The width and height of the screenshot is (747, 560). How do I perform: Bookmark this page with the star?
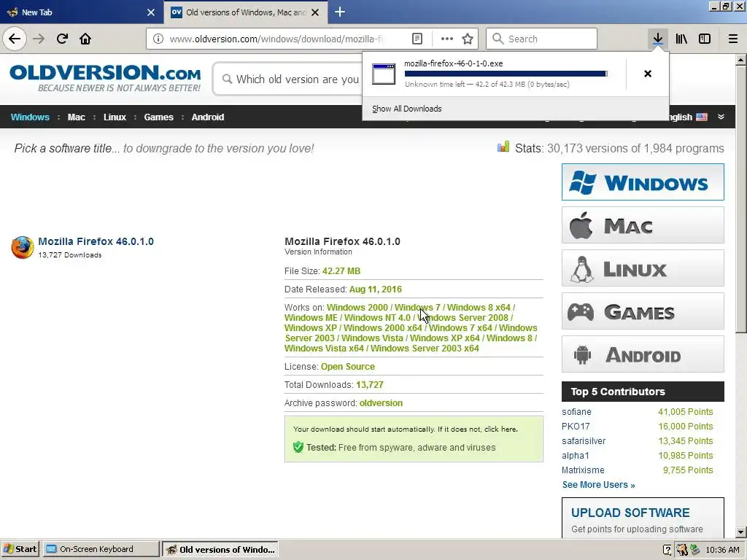pos(468,39)
